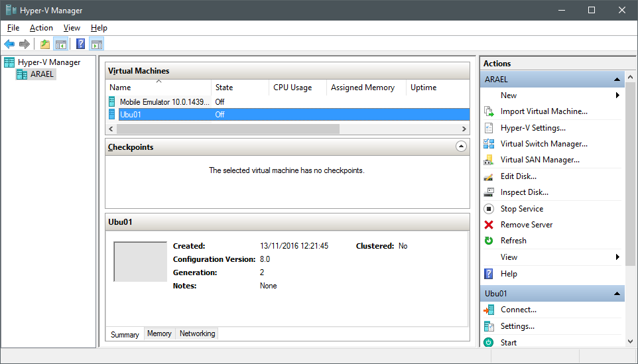
Task: Sort by the Assigned Memory column header
Action: [367, 88]
